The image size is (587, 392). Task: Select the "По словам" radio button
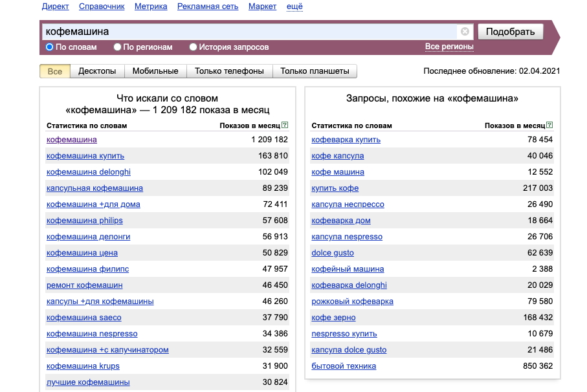(x=50, y=47)
